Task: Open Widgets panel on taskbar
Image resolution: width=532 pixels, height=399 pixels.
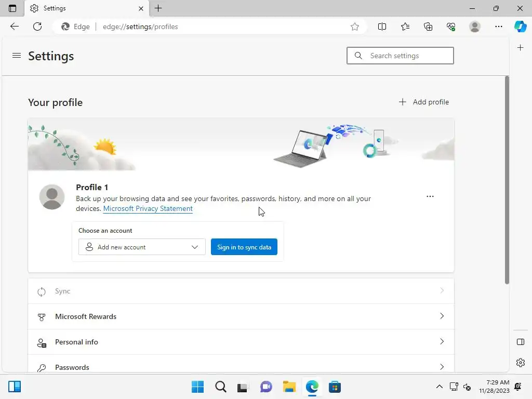Action: (15, 387)
